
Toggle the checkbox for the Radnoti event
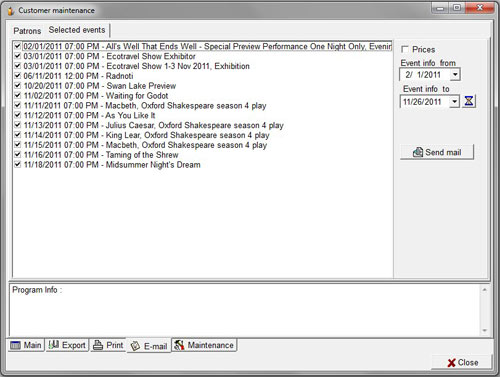[18, 76]
